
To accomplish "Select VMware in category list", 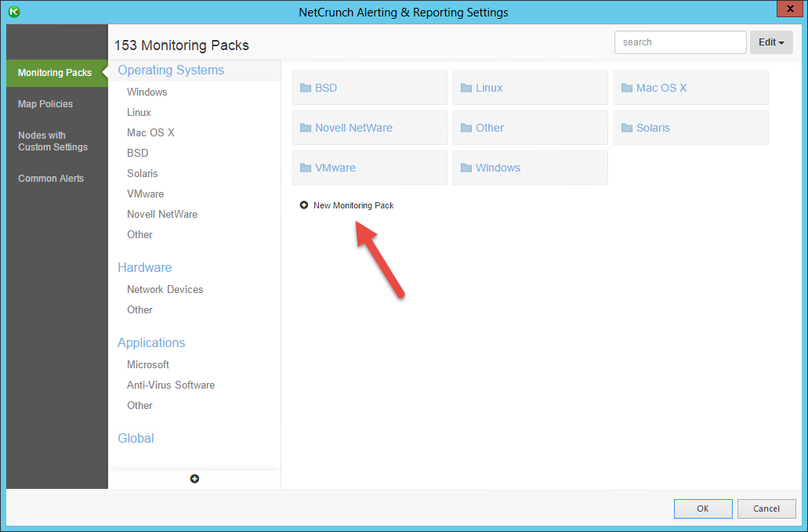I will click(145, 194).
